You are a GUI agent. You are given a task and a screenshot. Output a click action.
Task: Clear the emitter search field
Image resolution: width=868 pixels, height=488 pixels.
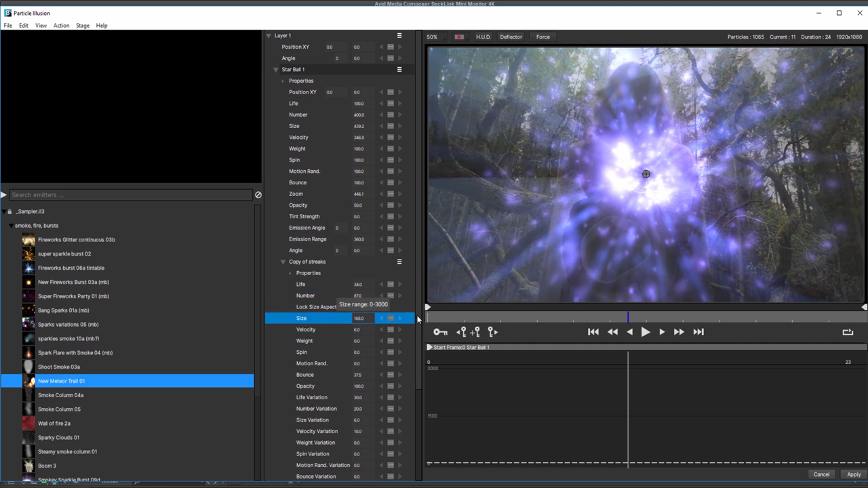click(x=258, y=195)
